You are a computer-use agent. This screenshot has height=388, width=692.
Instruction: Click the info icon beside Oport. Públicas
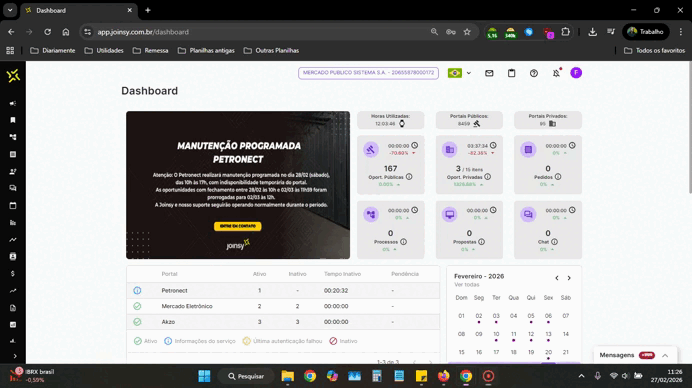(x=409, y=177)
